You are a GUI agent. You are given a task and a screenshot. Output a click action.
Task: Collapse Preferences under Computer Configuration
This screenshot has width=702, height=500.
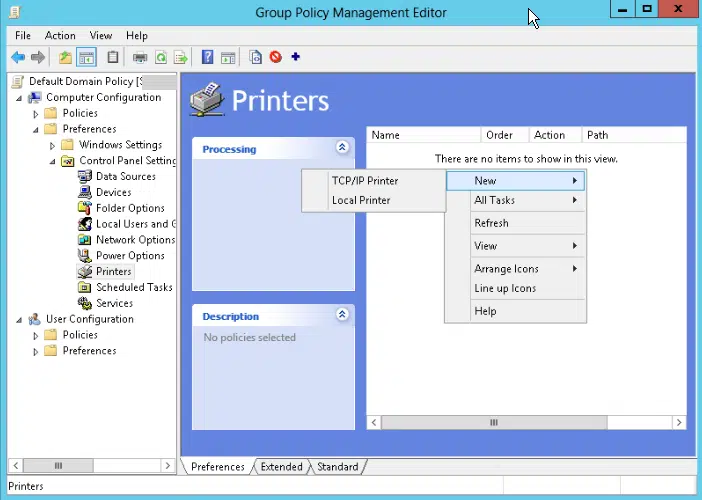click(36, 130)
